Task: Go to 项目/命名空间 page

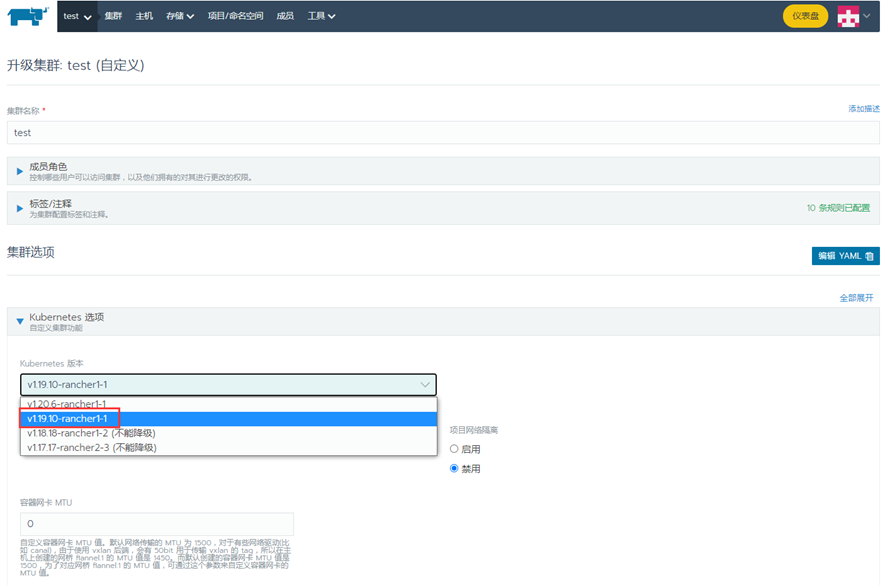Action: pyautogui.click(x=235, y=16)
